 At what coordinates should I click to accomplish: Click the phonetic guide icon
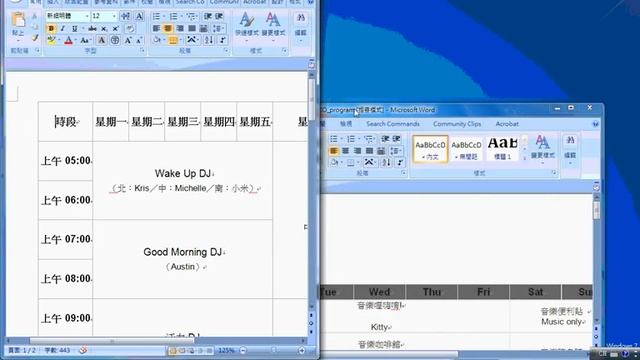[x=126, y=16]
